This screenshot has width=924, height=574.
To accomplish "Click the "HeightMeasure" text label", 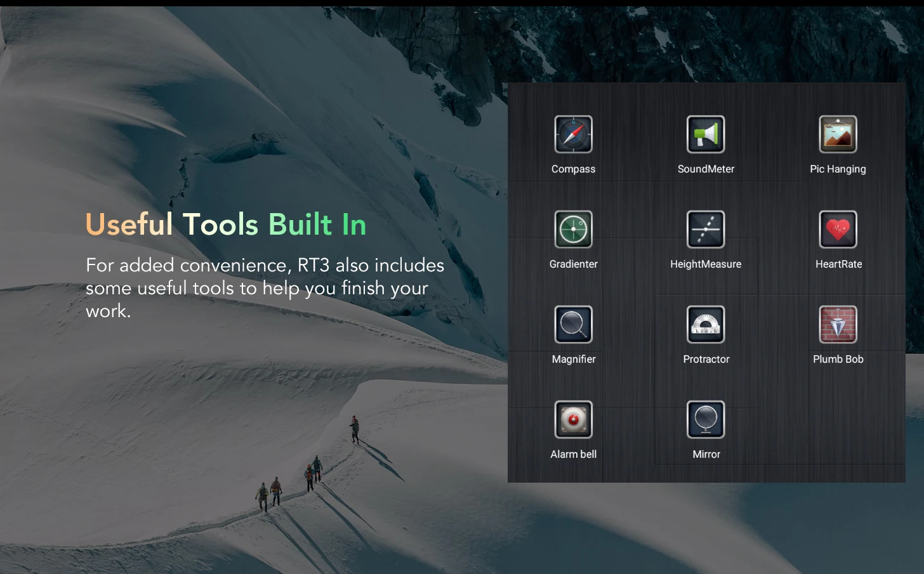I will pyautogui.click(x=706, y=264).
